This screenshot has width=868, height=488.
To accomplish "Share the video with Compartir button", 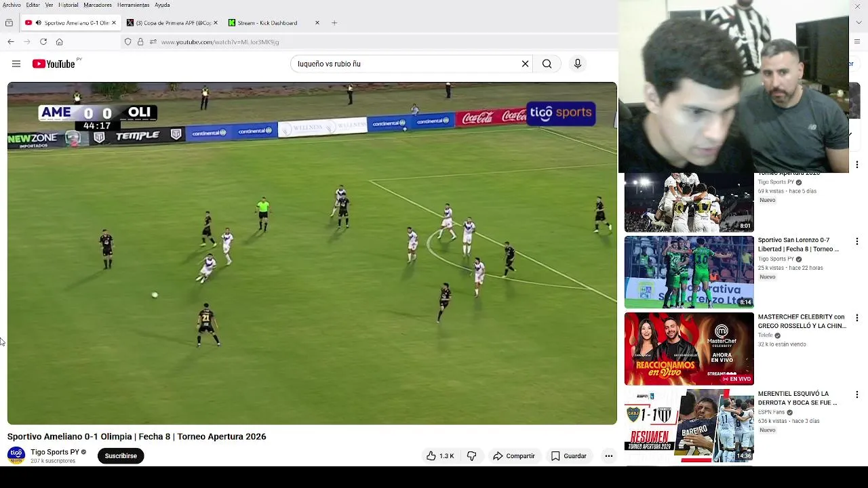I will click(514, 456).
